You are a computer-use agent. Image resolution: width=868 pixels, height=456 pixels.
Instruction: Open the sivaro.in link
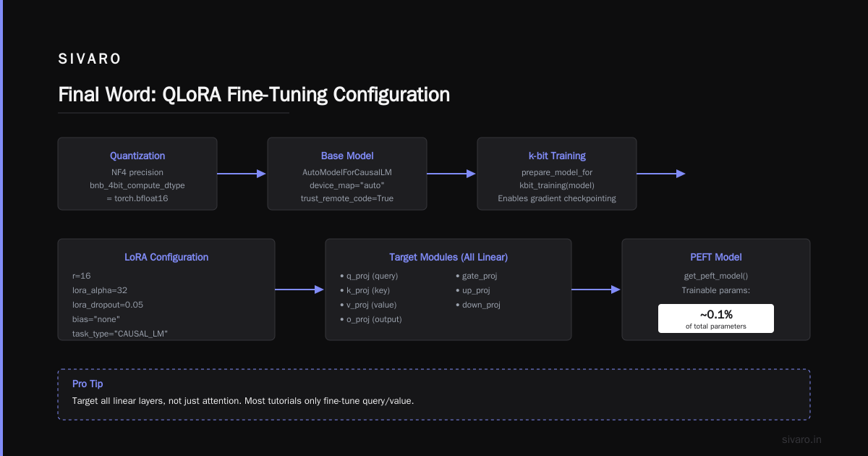(x=802, y=439)
